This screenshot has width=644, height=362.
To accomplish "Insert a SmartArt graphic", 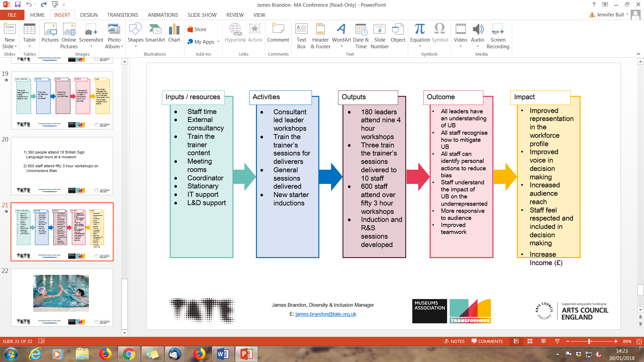I will tap(155, 33).
